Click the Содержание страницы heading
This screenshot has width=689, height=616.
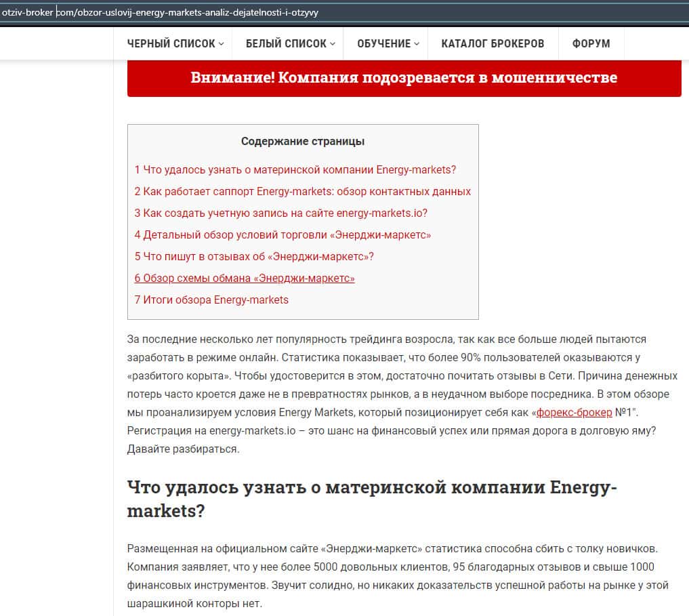click(x=303, y=141)
